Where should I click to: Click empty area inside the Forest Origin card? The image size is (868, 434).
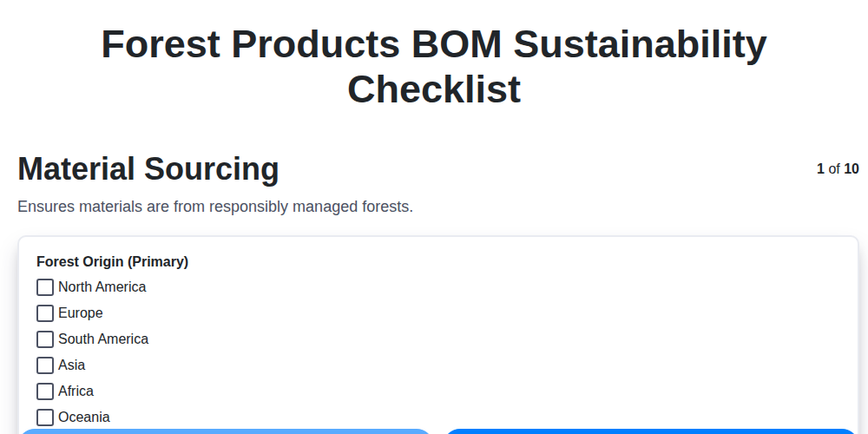click(521, 339)
